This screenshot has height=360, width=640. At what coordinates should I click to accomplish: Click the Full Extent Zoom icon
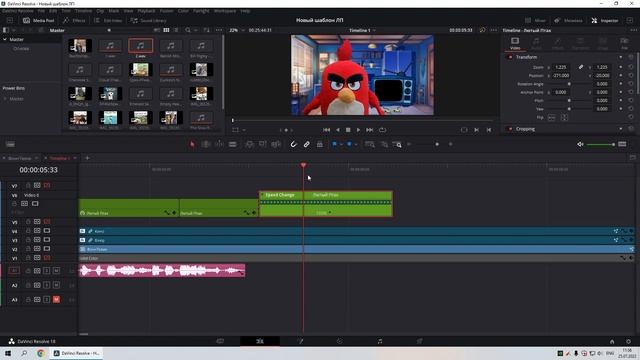tap(370, 144)
